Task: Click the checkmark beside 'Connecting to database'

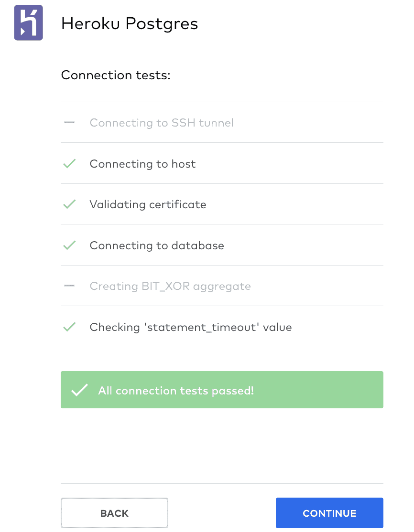Action: click(x=69, y=245)
